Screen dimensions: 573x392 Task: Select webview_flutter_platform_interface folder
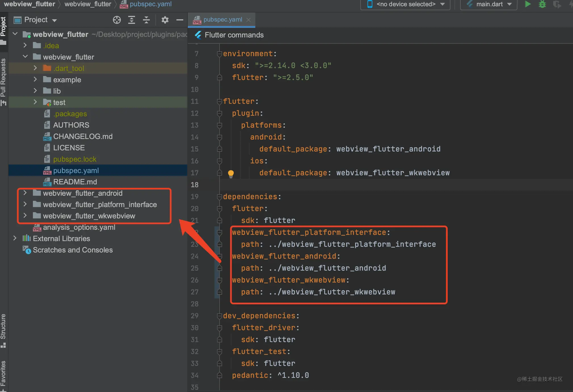point(100,205)
